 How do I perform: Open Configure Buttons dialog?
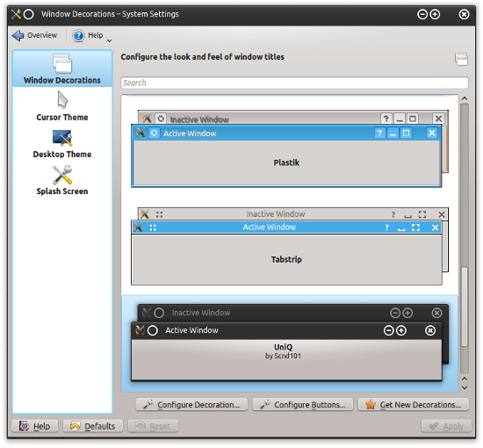tap(303, 405)
